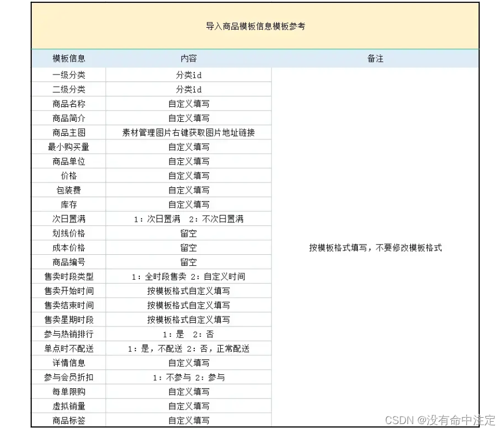504x431 pixels.
Task: Select the '库存' cell
Action: click(69, 205)
